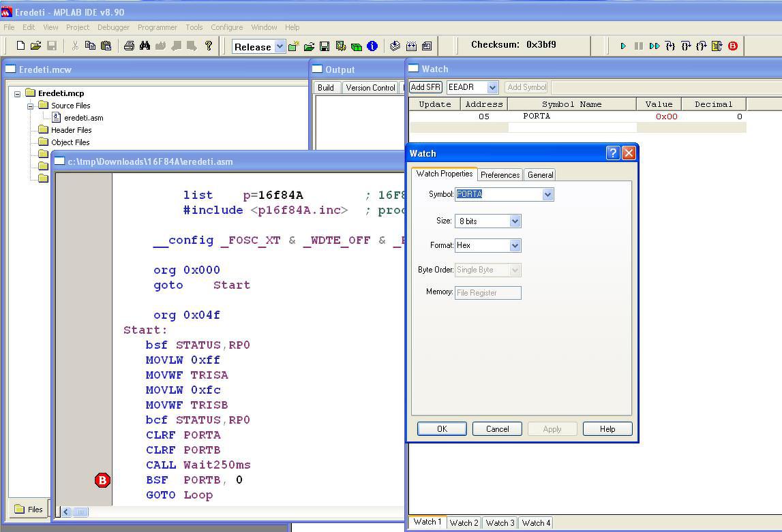This screenshot has height=532, width=782.
Task: Click Cancel in the Watch dialog
Action: [x=497, y=429]
